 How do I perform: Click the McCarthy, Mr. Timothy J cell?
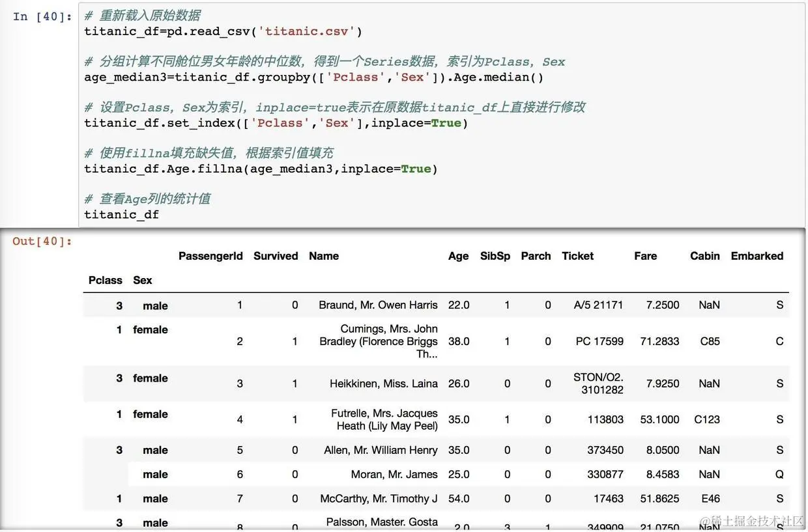(379, 499)
